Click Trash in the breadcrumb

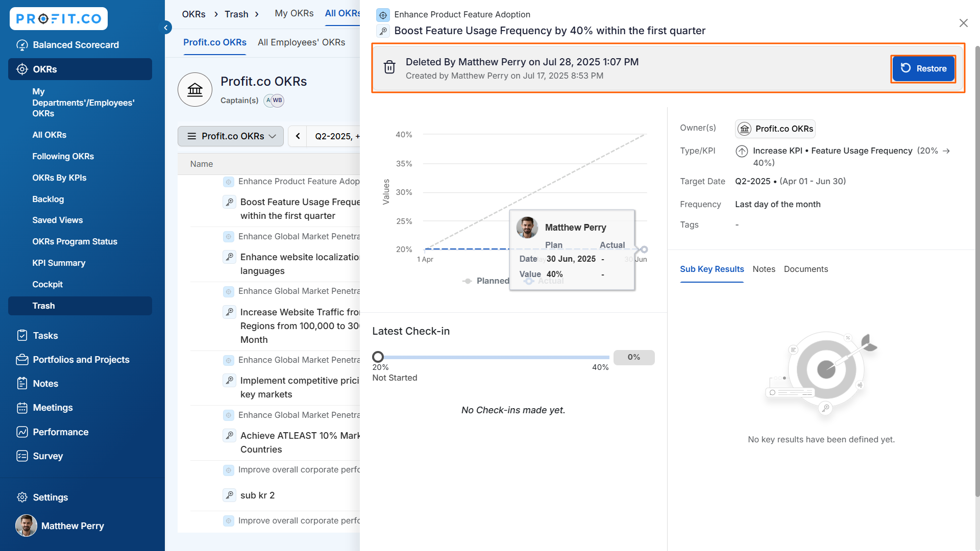coord(236,14)
